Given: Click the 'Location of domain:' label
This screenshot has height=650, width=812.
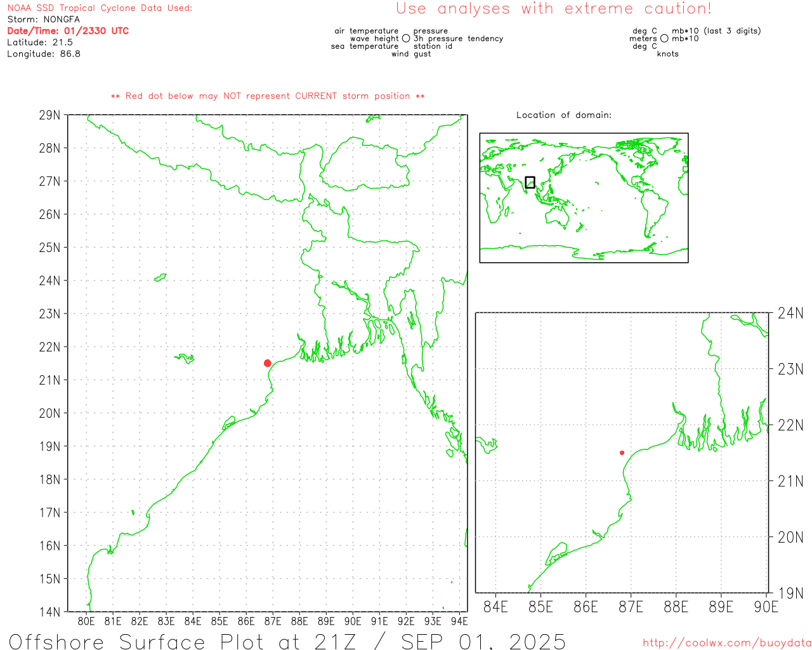Looking at the screenshot, I should [564, 115].
